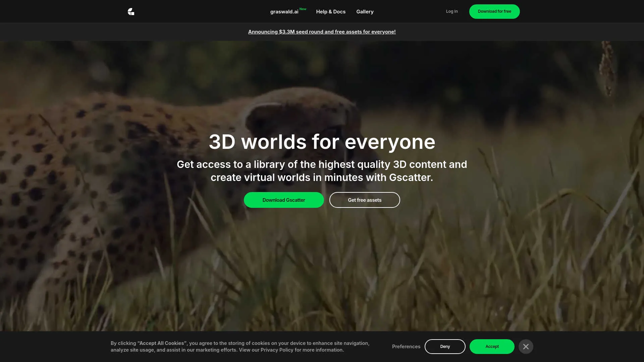Dismiss cookie banner with X icon
The image size is (644, 362).
[526, 347]
